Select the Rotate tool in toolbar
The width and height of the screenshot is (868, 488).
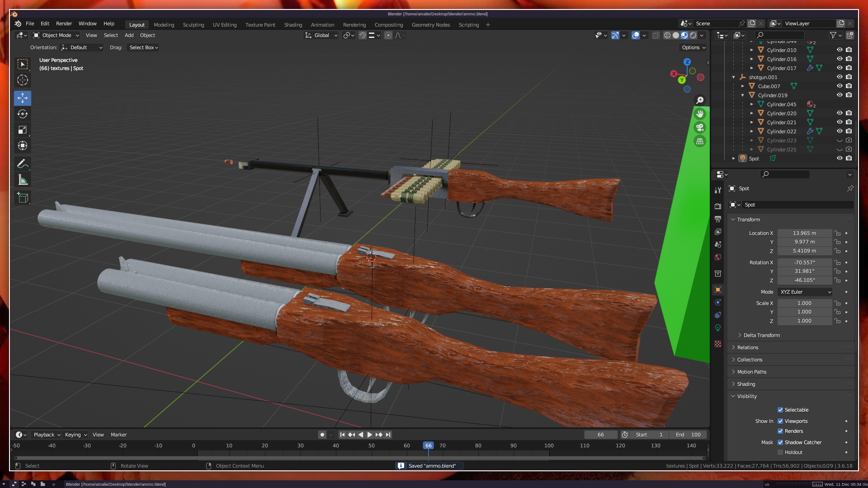23,114
